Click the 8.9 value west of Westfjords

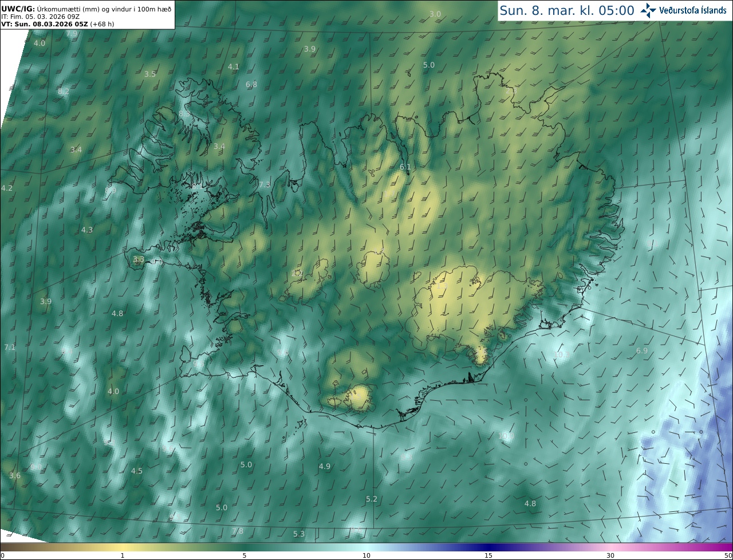(111, 190)
